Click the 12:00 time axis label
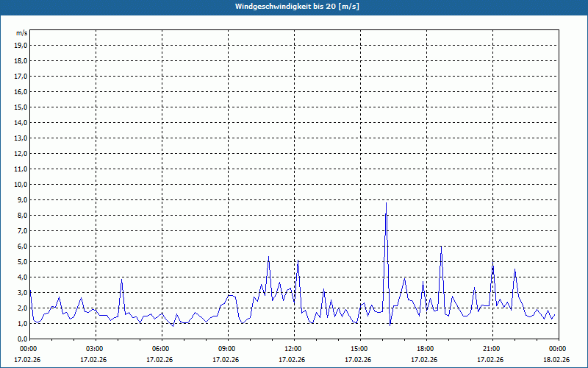This screenshot has height=368, width=588. coord(293,348)
